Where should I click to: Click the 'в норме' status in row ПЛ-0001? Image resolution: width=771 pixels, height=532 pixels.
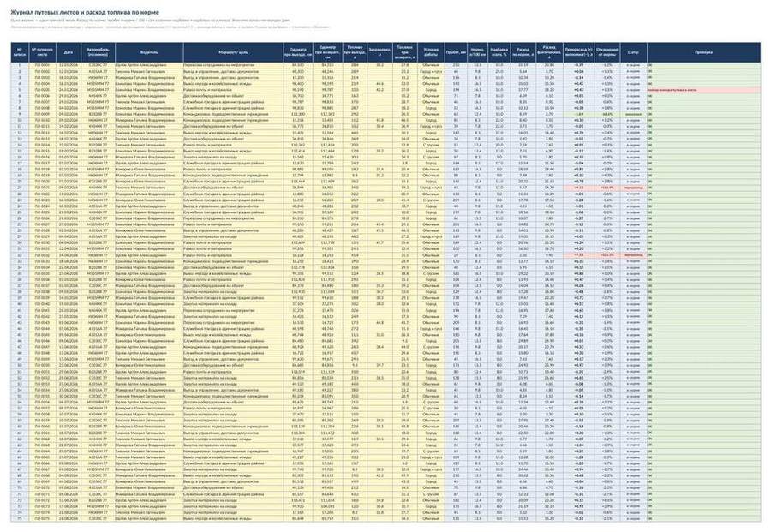(633, 65)
